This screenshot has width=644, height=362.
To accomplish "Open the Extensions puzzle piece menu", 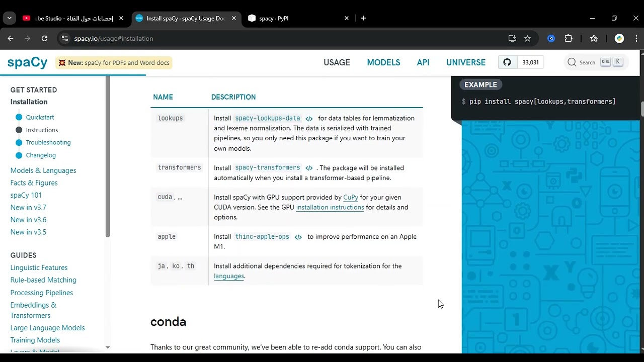I will pyautogui.click(x=569, y=38).
